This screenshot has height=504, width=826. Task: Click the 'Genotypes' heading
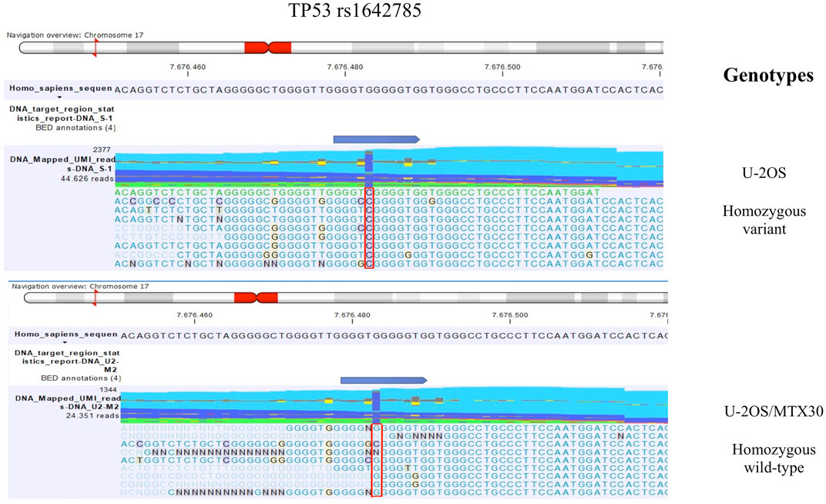[768, 76]
